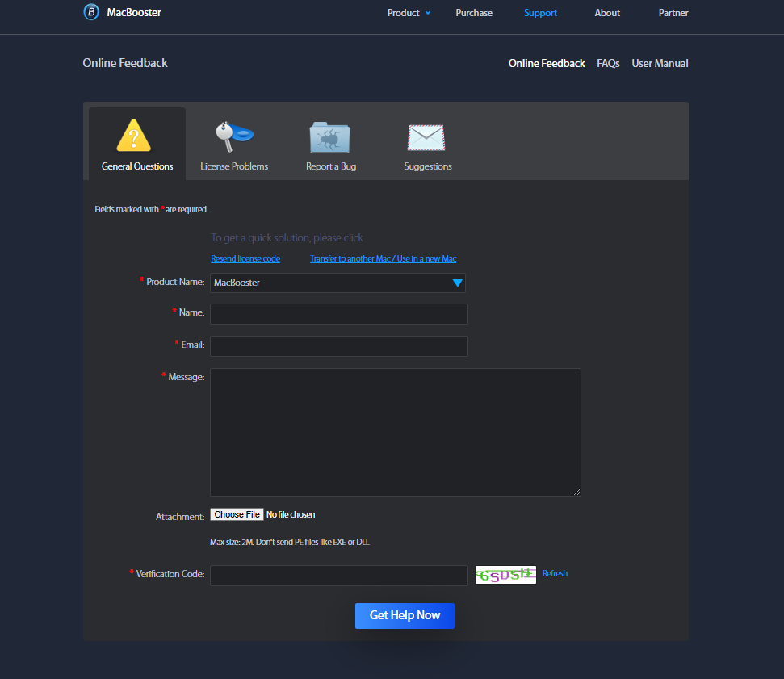Switch to General Questions tab
This screenshot has height=679, width=784.
[137, 144]
